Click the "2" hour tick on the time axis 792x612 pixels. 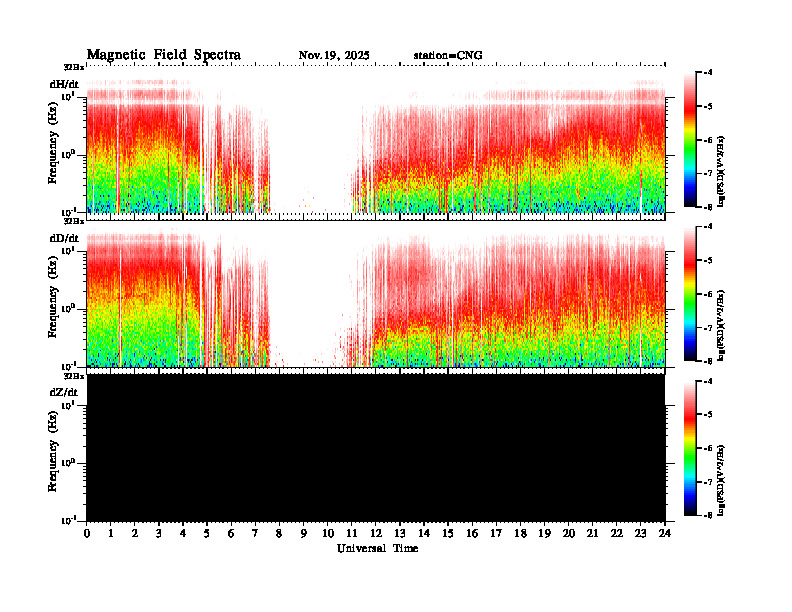[x=135, y=534]
